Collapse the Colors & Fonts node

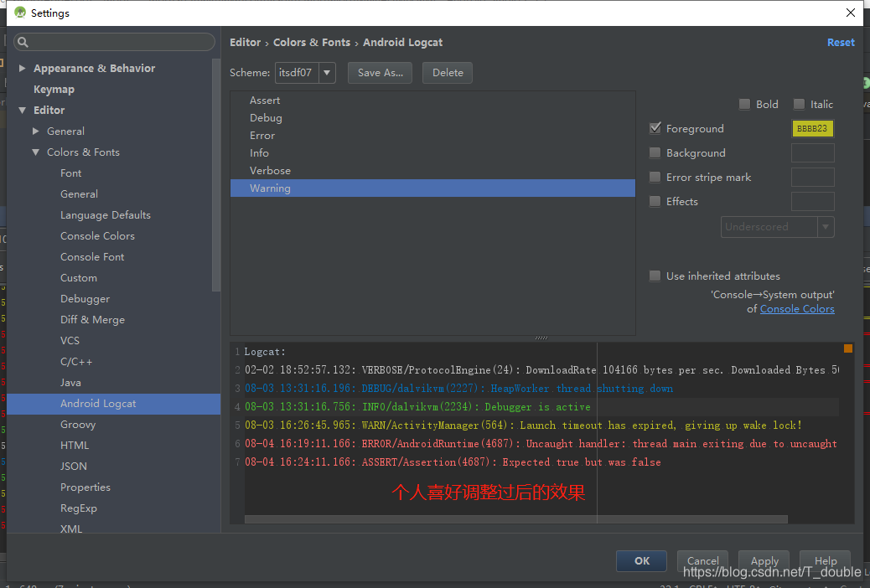pos(35,152)
